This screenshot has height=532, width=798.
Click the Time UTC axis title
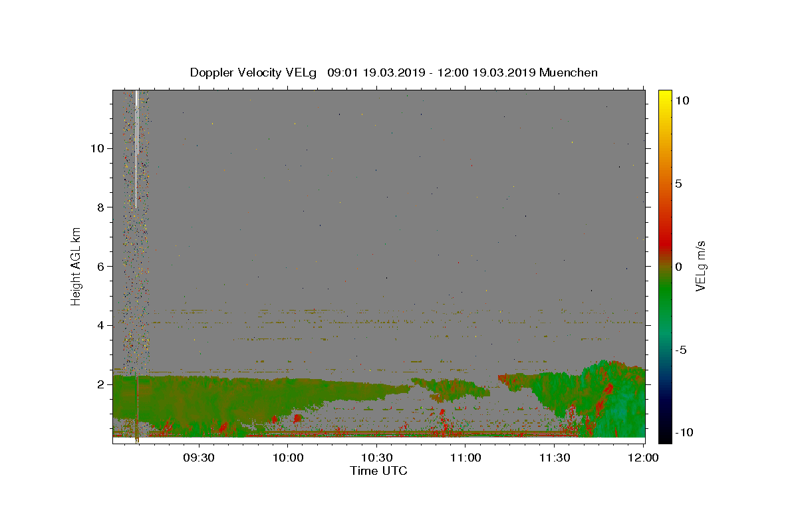click(x=378, y=471)
